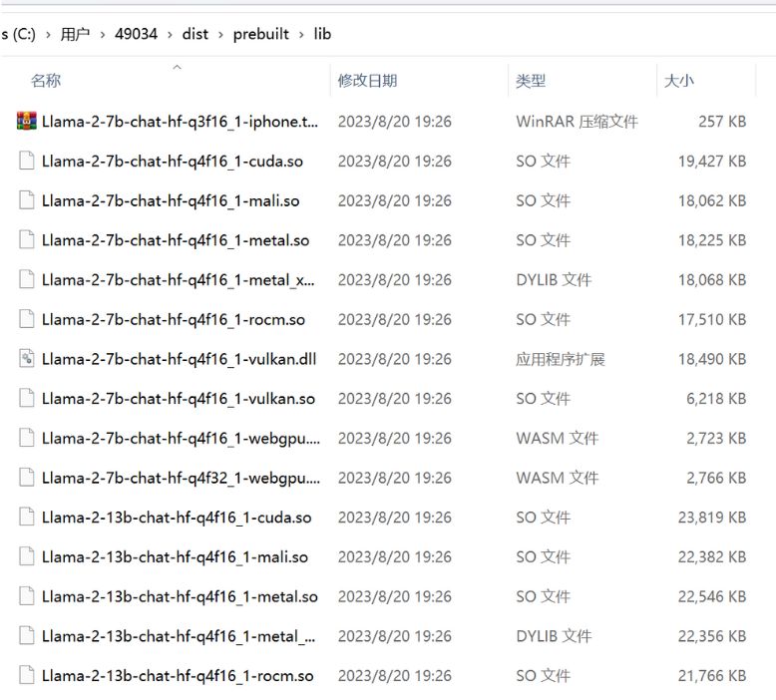Click the 6,218 KB size cell
The image size is (776, 700).
click(716, 399)
